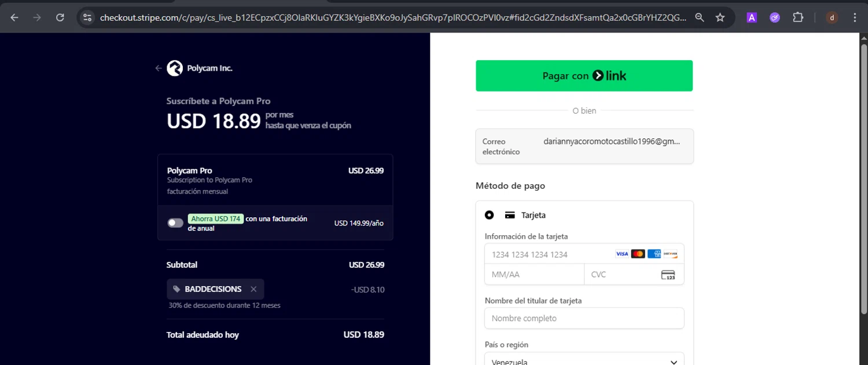Click the Correo electrónico email field
868x365 pixels.
coord(584,146)
